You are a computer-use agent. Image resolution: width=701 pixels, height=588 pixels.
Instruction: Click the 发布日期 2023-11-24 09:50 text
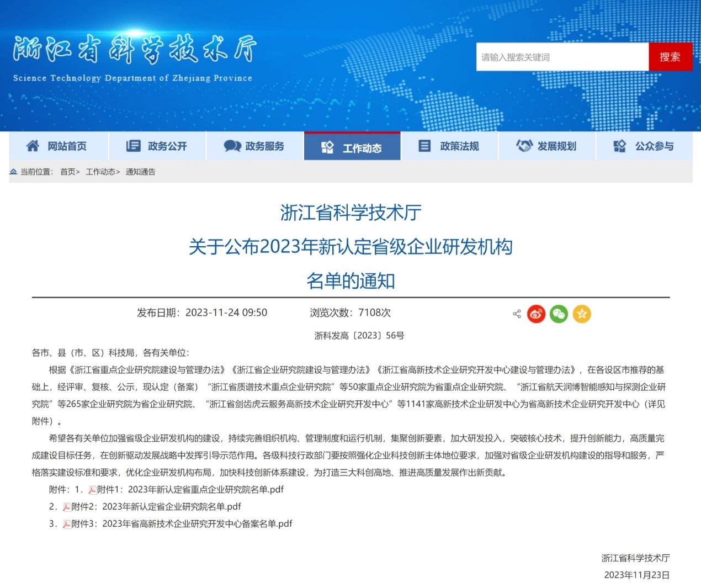pyautogui.click(x=202, y=312)
